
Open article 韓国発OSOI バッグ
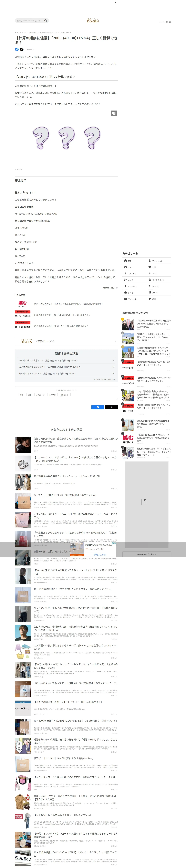tap(66, 802)
